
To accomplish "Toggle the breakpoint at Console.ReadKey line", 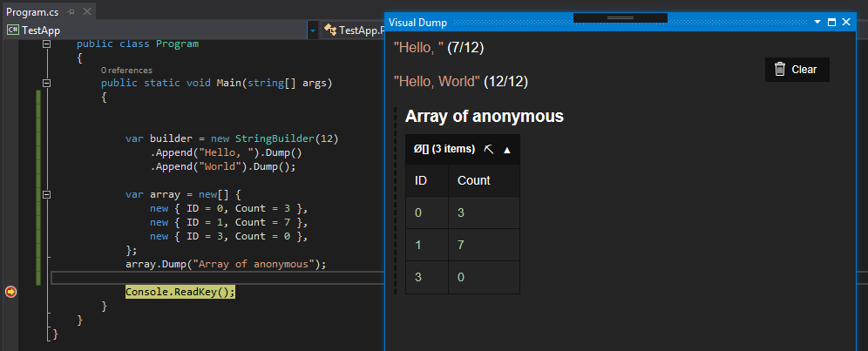I will pos(10,292).
